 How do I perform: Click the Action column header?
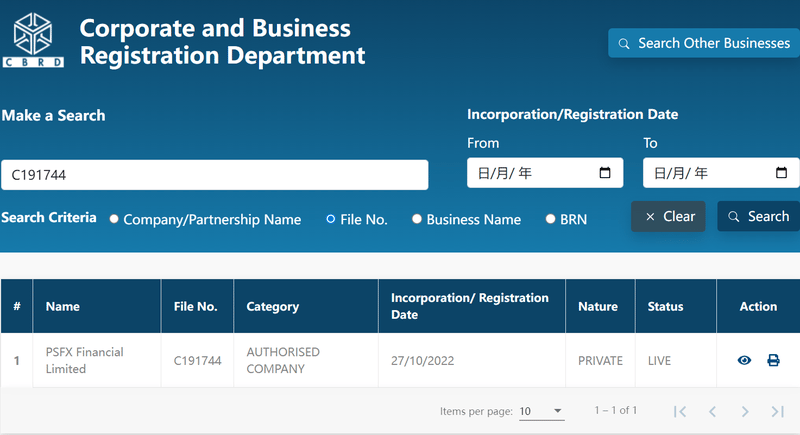pyautogui.click(x=758, y=306)
